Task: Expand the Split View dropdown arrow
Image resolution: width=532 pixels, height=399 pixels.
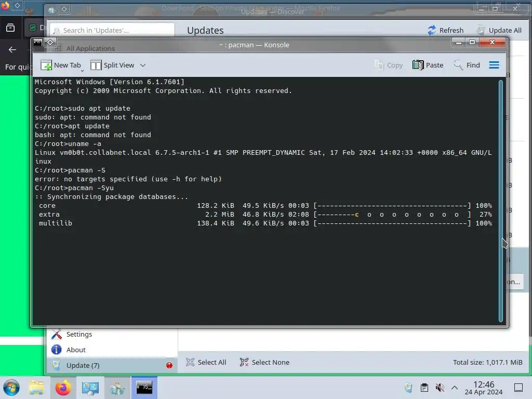Action: pos(143,65)
